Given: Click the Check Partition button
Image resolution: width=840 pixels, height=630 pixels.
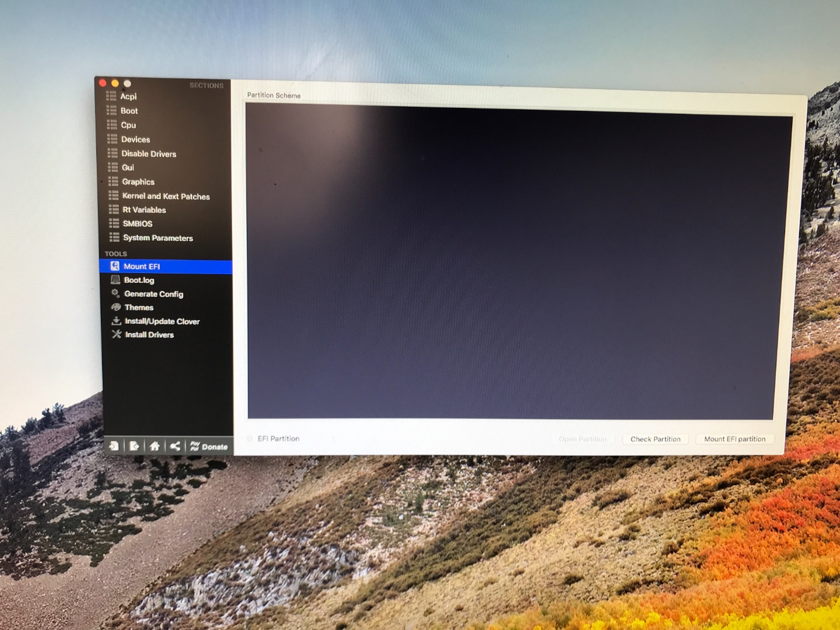Looking at the screenshot, I should tap(655, 439).
